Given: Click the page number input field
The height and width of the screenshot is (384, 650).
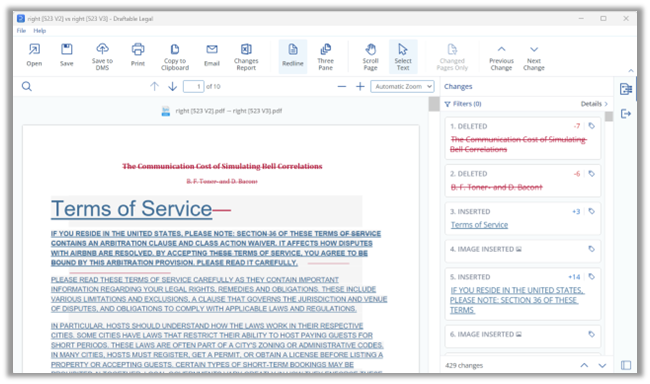Looking at the screenshot, I should (x=193, y=87).
